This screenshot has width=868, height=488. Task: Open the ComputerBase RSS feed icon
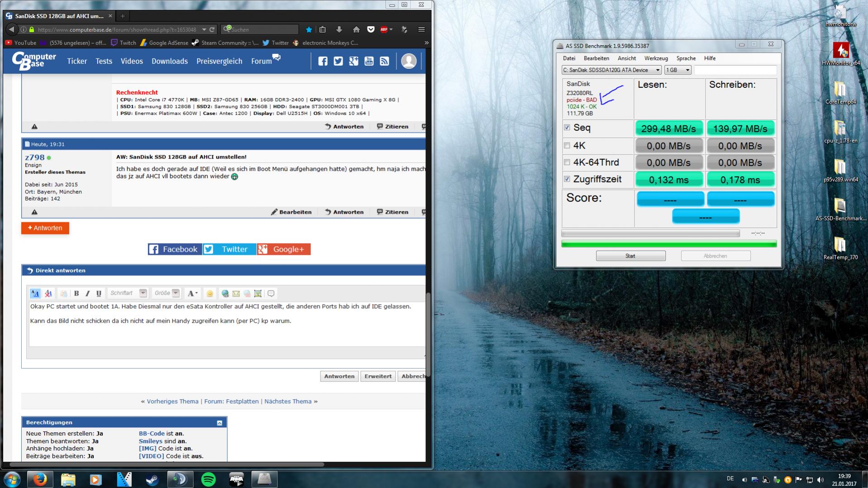pos(384,61)
